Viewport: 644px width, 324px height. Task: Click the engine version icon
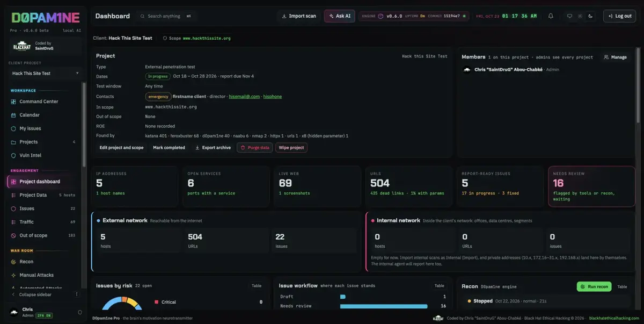click(380, 16)
